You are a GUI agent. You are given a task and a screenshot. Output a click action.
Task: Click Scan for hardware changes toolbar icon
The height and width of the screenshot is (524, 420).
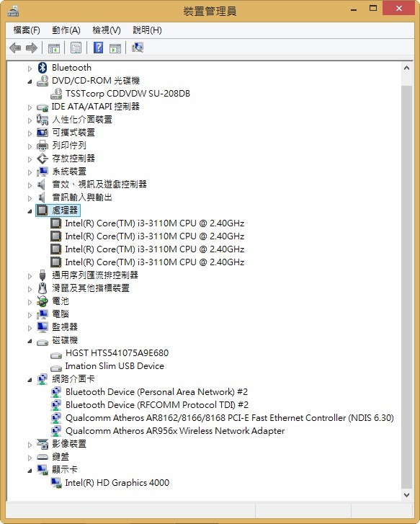(138, 48)
